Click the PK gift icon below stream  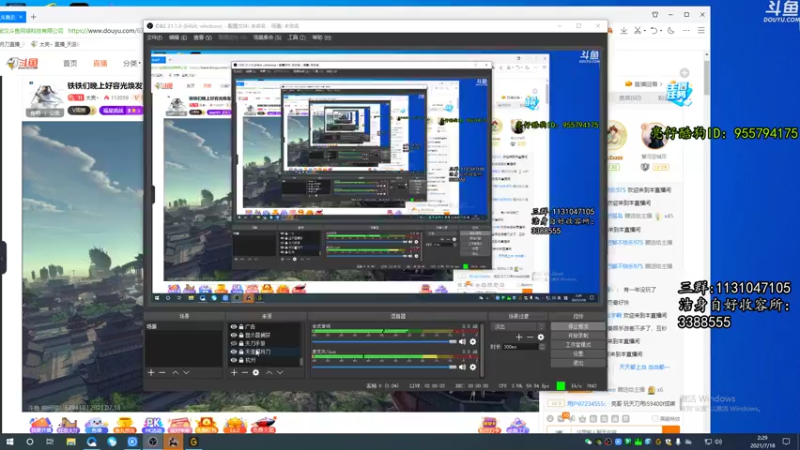(153, 424)
